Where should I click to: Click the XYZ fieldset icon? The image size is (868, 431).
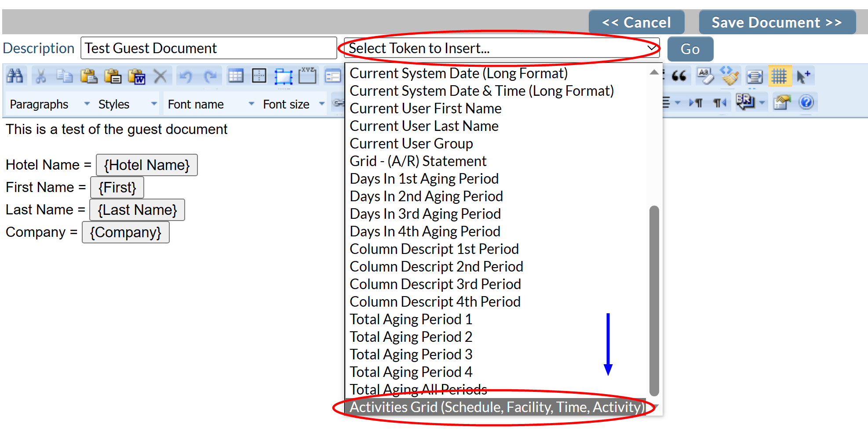(307, 76)
